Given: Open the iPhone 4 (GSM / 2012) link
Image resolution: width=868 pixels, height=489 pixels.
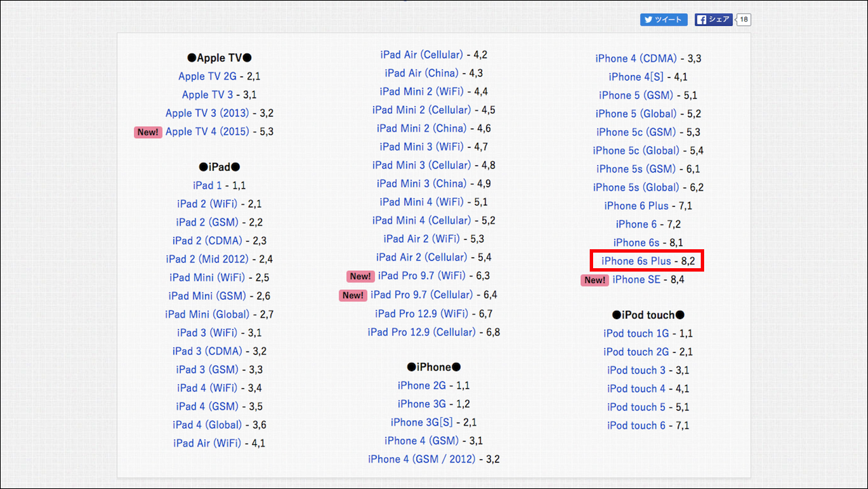Looking at the screenshot, I should (x=422, y=459).
